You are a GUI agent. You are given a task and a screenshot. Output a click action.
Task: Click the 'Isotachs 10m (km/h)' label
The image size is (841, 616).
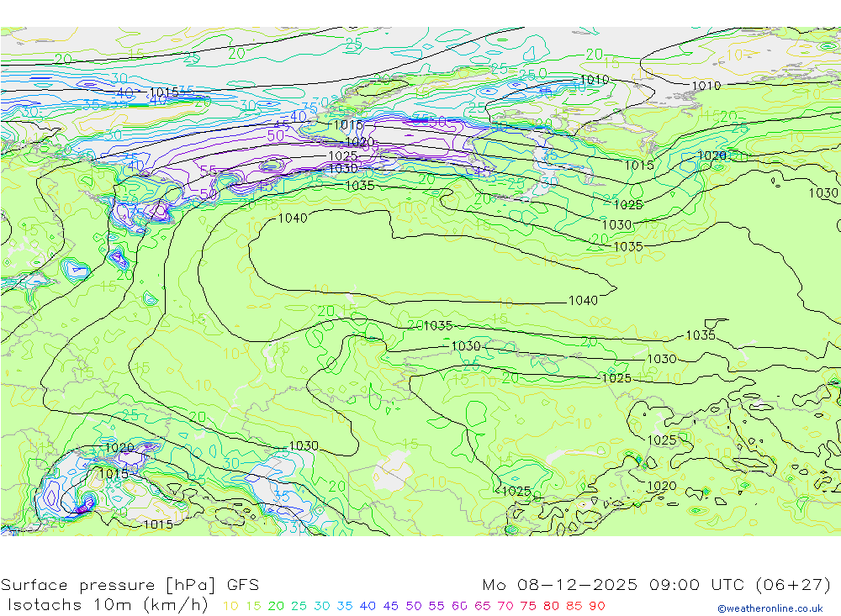pyautogui.click(x=108, y=605)
